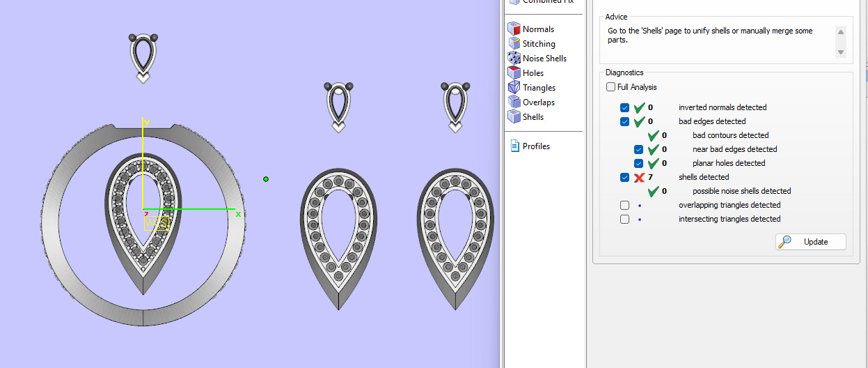868x368 pixels.
Task: Click the green point marker in viewport
Action: coord(266,179)
